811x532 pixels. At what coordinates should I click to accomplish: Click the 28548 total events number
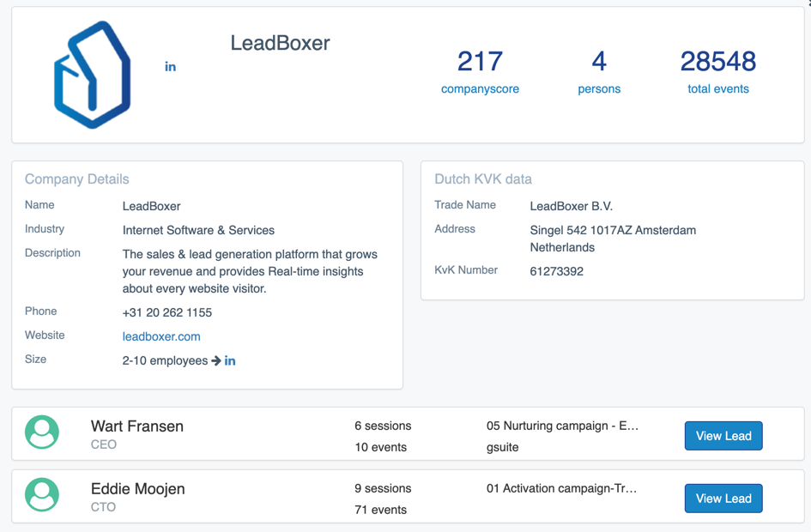point(718,62)
